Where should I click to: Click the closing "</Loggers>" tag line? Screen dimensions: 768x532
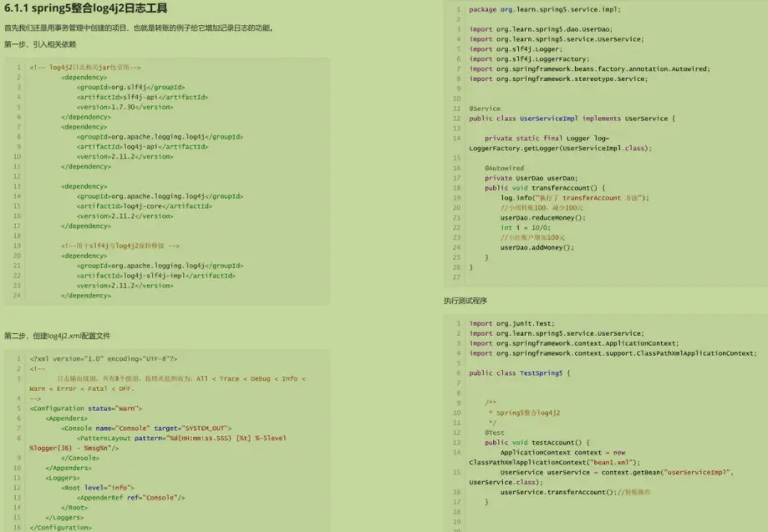pyautogui.click(x=64, y=517)
